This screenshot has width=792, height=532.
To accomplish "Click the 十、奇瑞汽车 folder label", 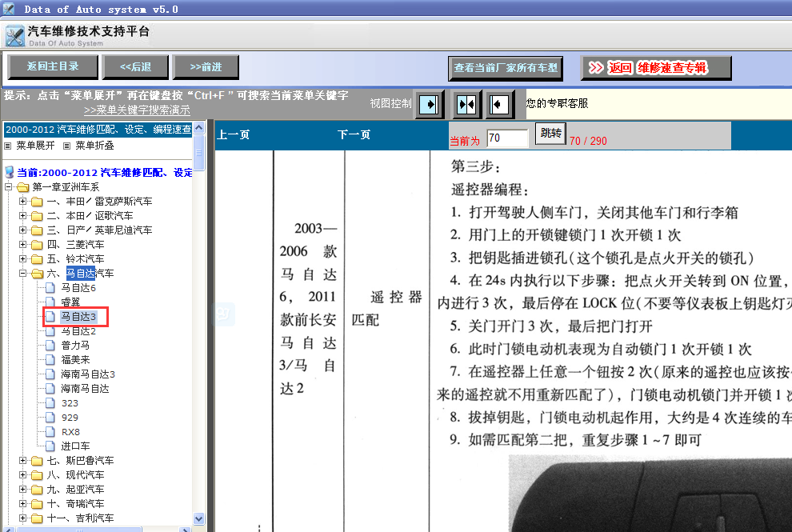I will pyautogui.click(x=75, y=504).
